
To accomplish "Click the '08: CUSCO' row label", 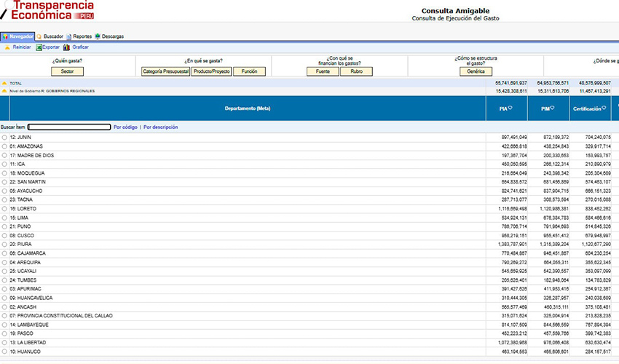I will (22, 236).
